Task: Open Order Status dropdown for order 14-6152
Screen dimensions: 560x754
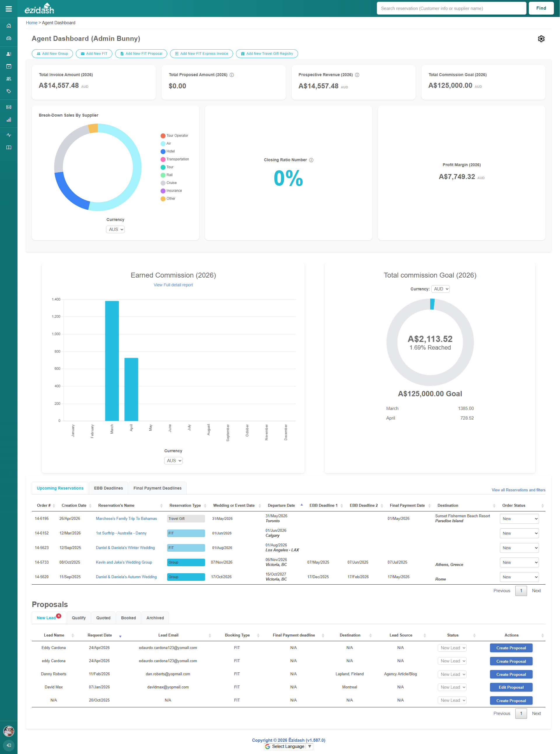Action: tap(519, 533)
